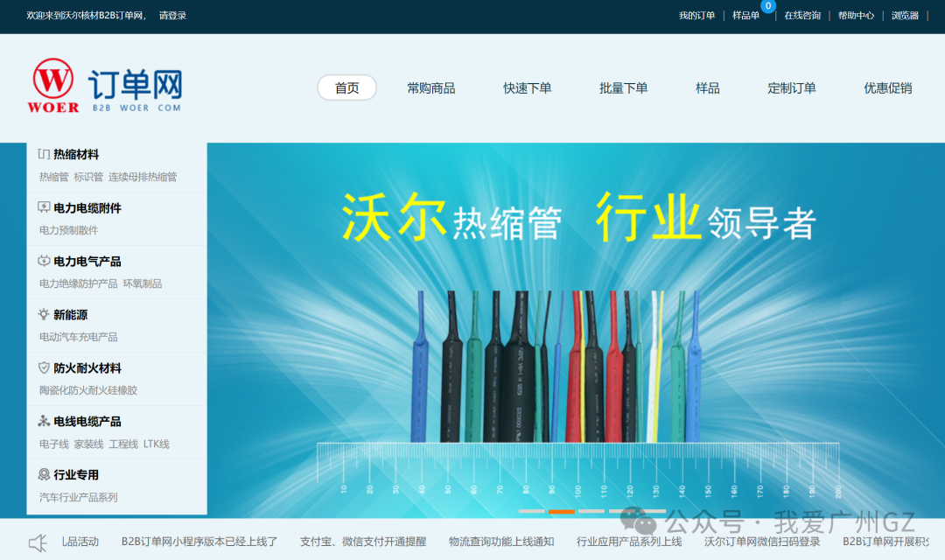Image resolution: width=945 pixels, height=560 pixels.
Task: Click the 请登录 link
Action: (172, 16)
